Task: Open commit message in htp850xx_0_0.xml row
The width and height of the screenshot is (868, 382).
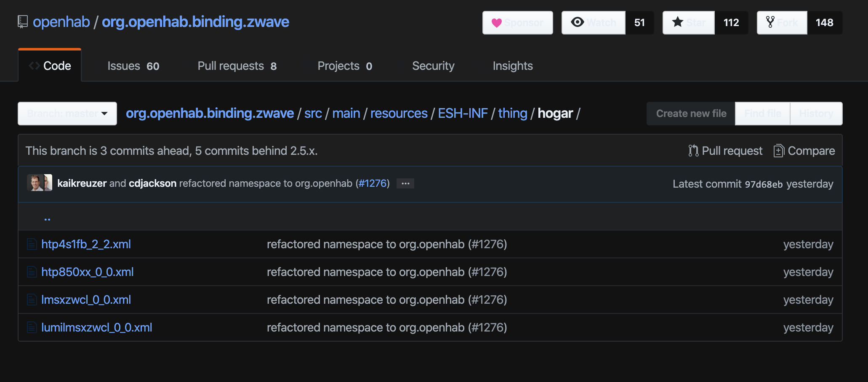Action: point(387,272)
